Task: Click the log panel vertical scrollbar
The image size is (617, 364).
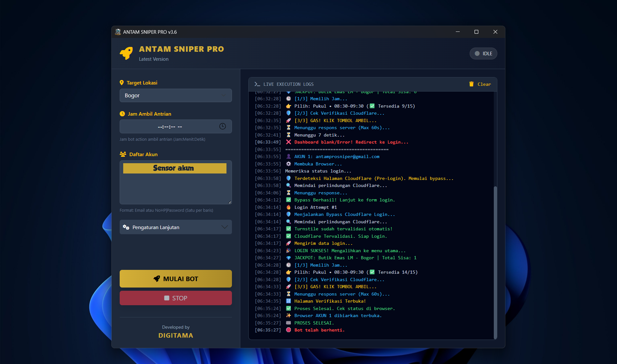Action: 495,262
